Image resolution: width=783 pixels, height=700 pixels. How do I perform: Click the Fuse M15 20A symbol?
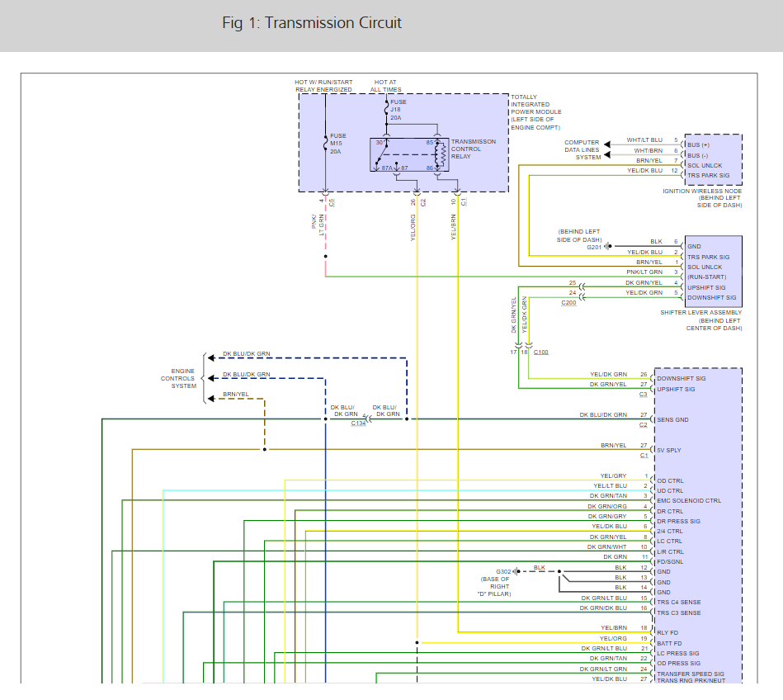tap(326, 144)
